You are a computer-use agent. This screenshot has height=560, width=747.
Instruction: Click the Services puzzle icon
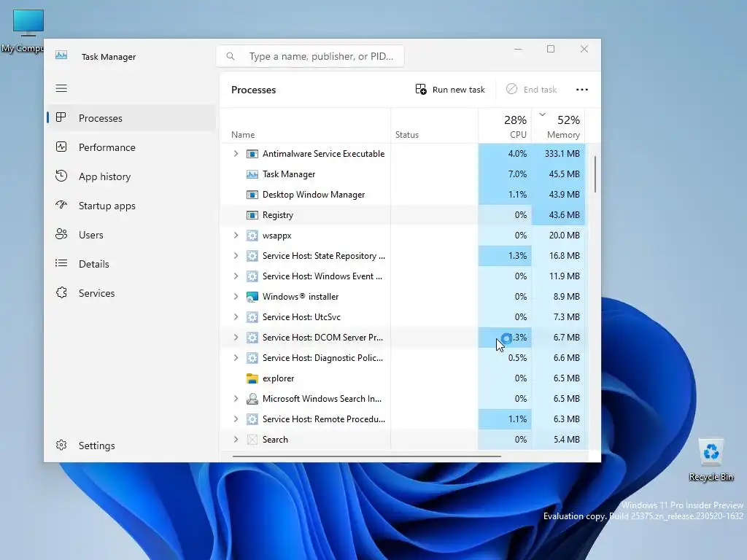point(61,293)
